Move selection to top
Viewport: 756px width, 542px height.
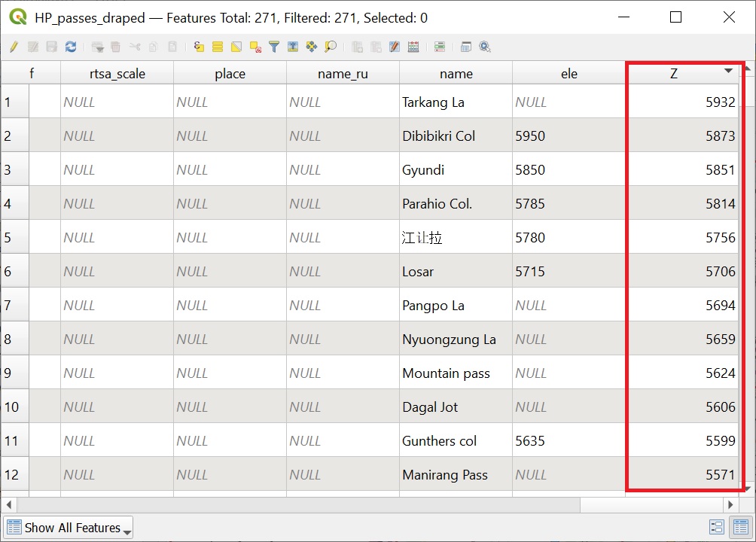point(293,47)
